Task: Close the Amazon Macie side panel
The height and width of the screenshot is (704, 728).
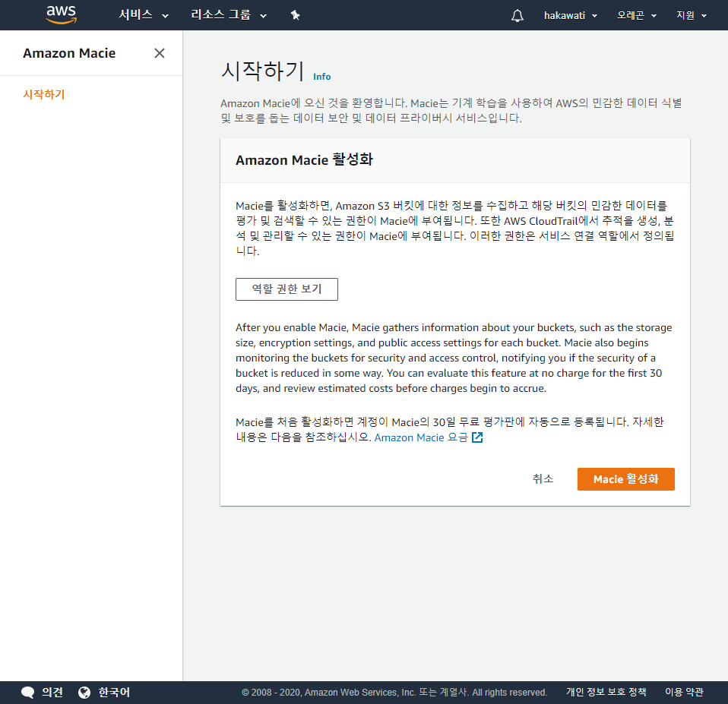Action: (160, 53)
